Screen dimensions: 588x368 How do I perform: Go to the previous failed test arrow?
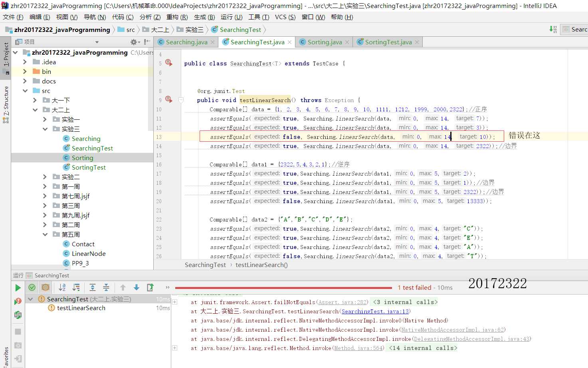coord(123,287)
